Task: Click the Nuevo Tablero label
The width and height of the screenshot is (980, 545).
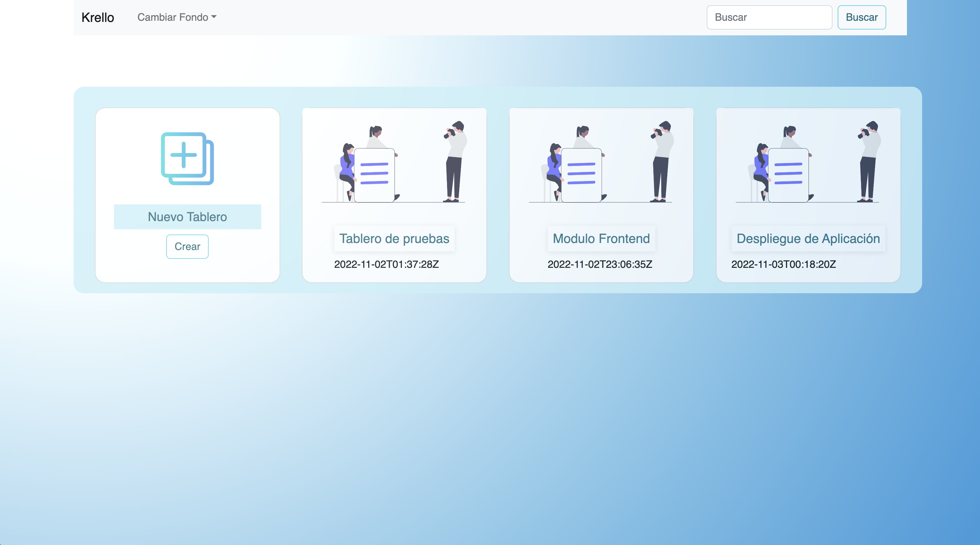Action: tap(187, 217)
